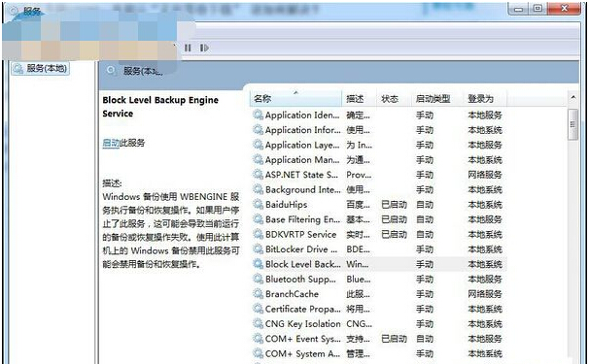This screenshot has width=589, height=364.
Task: Select the Bluetooth Supp... service name
Action: [300, 279]
